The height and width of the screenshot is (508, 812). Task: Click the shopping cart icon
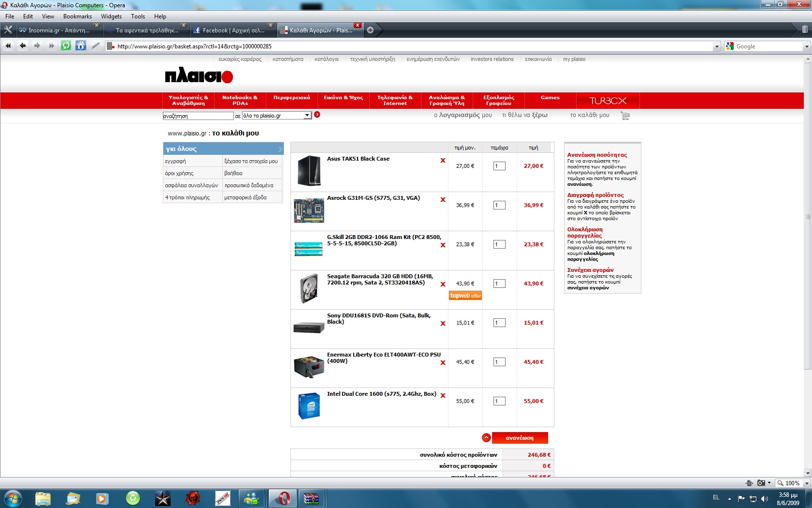tap(625, 116)
